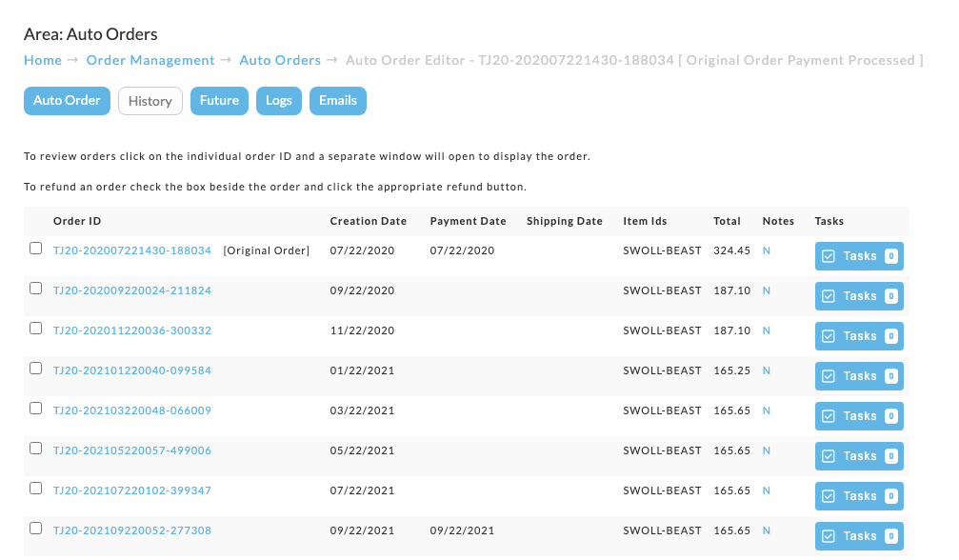Viewport: 959px width, 560px height.
Task: Tick checkbox for order TJ20-202011220036-300332
Action: [x=35, y=329]
